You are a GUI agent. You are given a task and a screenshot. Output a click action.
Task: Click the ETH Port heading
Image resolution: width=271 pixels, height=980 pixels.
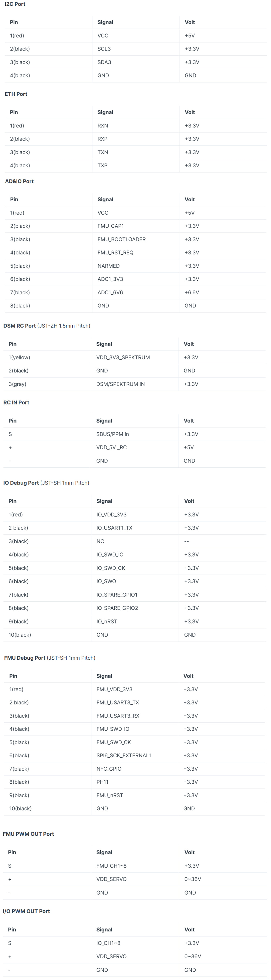tap(16, 94)
